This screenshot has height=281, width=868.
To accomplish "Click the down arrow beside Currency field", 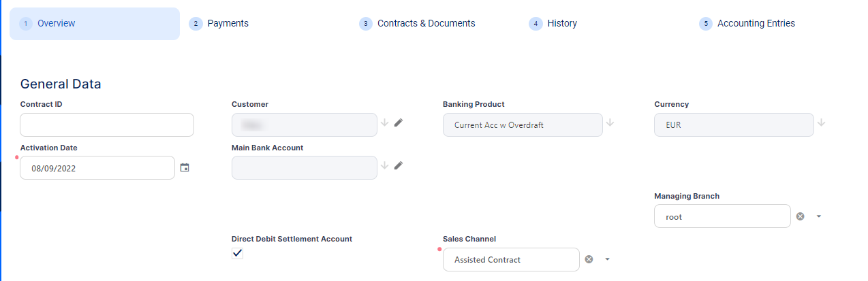I will click(x=821, y=122).
